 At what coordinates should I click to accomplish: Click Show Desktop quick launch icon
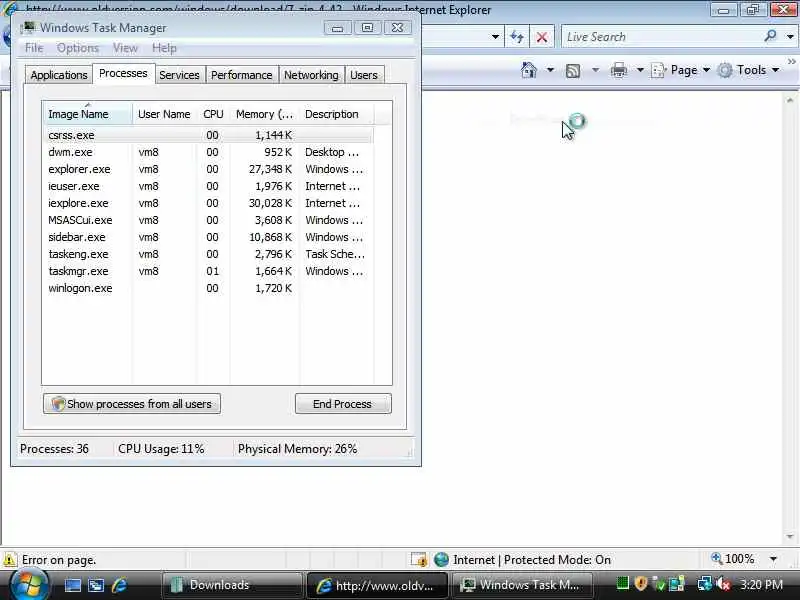[72, 585]
